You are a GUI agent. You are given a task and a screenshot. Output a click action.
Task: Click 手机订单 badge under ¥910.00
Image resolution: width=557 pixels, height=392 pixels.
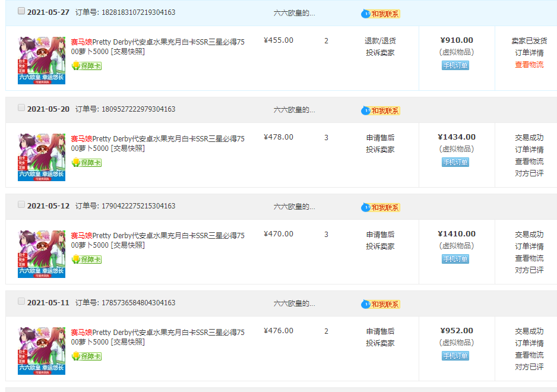(455, 65)
